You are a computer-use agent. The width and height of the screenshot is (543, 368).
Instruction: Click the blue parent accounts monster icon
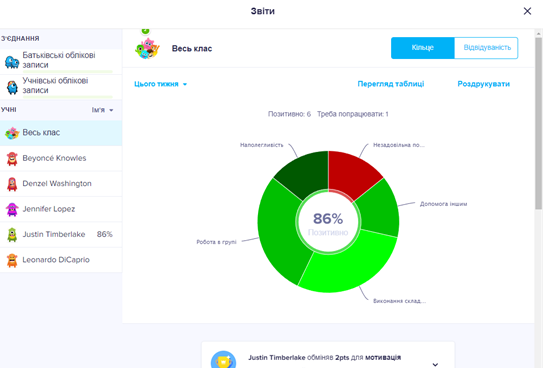coord(12,62)
